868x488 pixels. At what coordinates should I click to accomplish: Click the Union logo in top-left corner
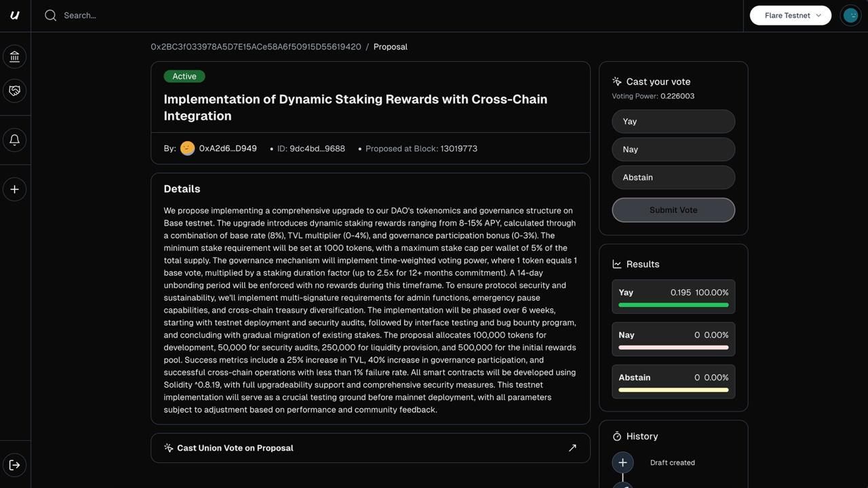pos(15,15)
